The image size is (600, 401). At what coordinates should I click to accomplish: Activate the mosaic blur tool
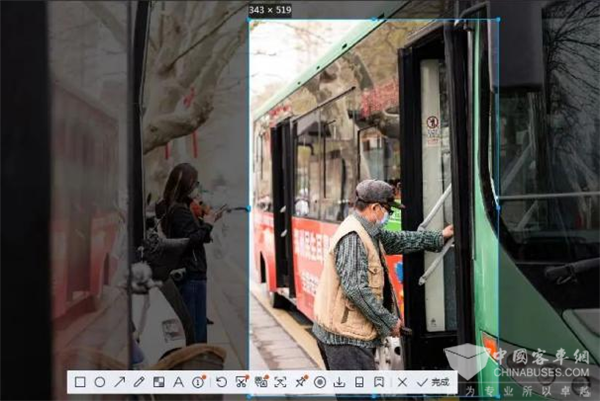pos(159,382)
